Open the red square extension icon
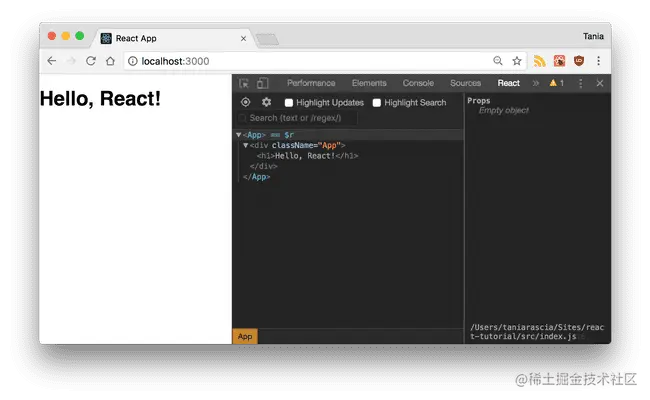This screenshot has height=400, width=650. (x=560, y=61)
